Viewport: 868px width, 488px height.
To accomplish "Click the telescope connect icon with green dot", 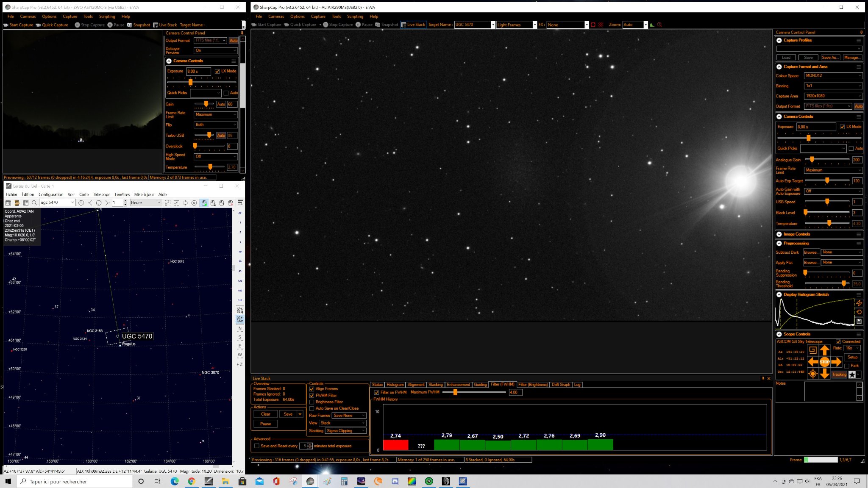I will [204, 203].
